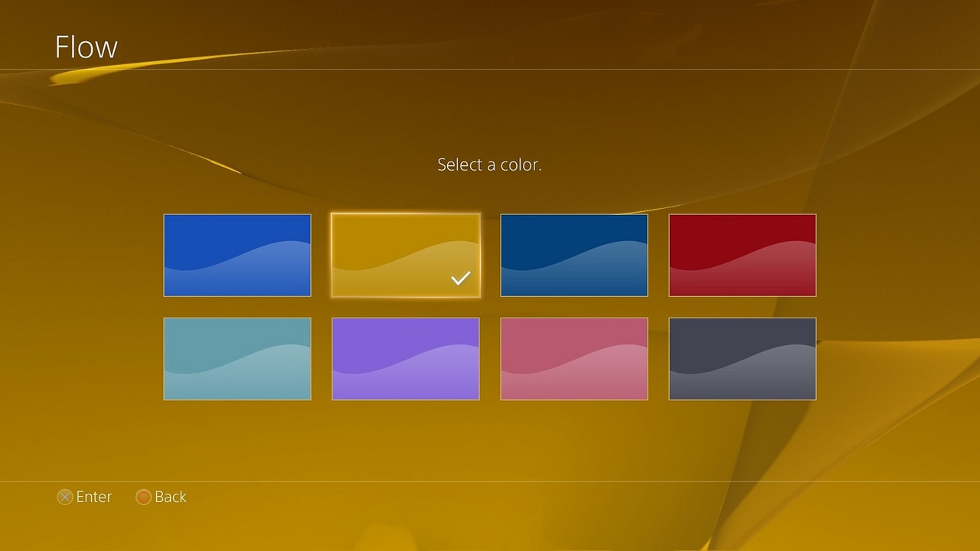This screenshot has height=551, width=980.
Task: Click the white checkmark on the gold tile
Action: (460, 279)
